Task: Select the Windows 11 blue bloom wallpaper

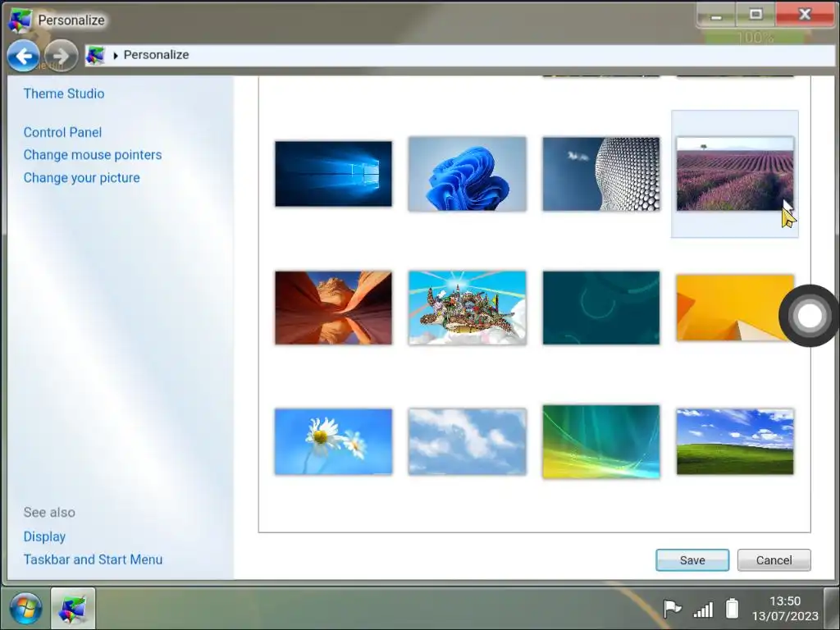Action: [x=467, y=174]
